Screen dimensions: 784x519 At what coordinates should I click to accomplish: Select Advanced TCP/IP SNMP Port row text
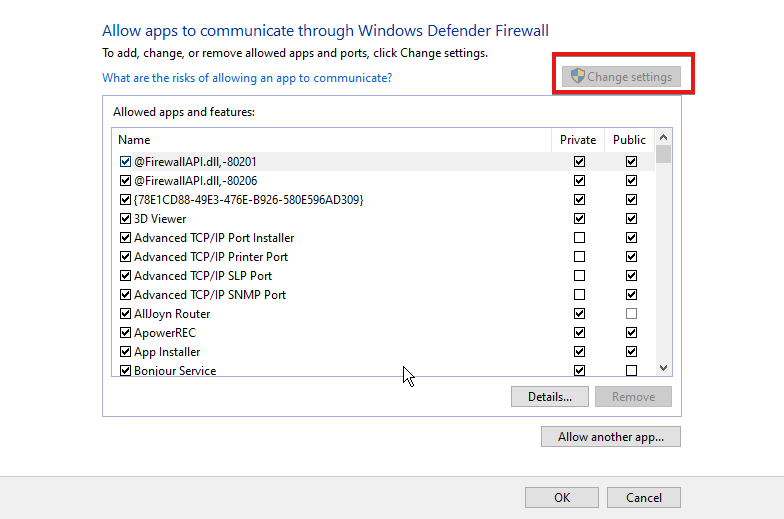pyautogui.click(x=210, y=294)
